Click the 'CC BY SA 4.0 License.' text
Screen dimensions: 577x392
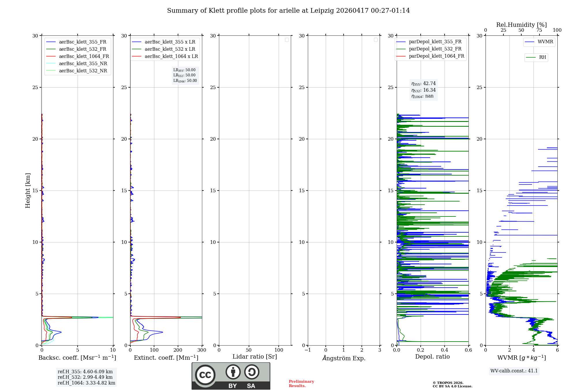452,386
